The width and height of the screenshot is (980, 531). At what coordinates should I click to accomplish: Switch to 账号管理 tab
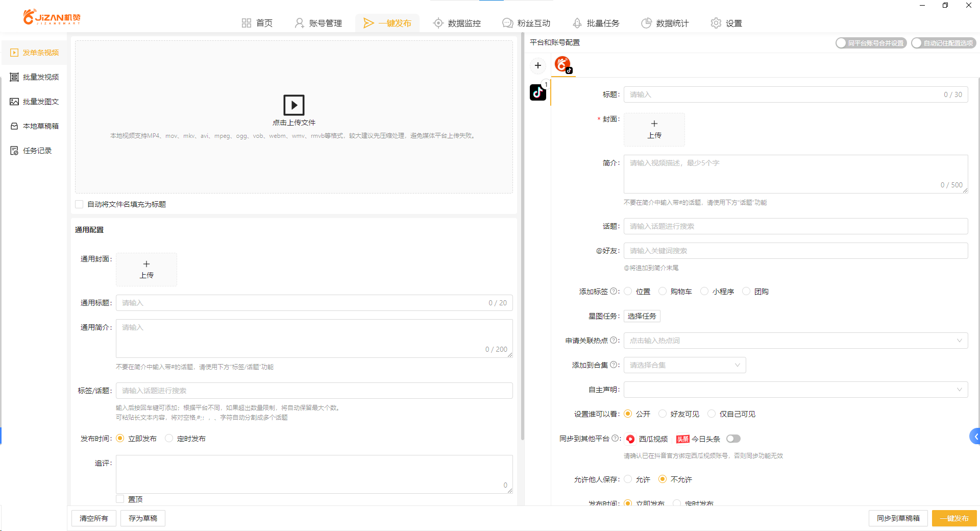point(318,23)
